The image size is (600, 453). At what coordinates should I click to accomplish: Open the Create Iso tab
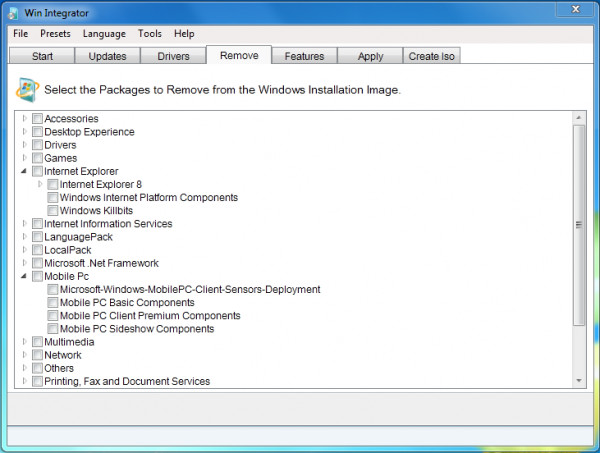[432, 56]
